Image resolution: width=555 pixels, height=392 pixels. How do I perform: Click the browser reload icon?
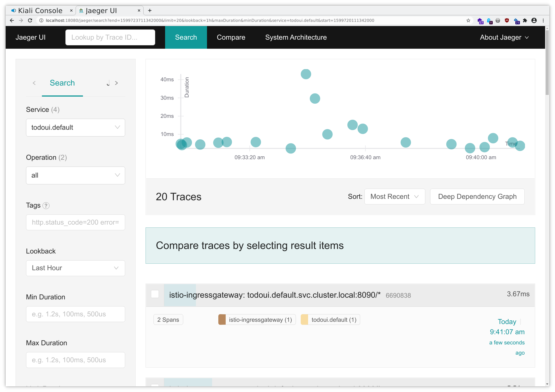coord(30,20)
